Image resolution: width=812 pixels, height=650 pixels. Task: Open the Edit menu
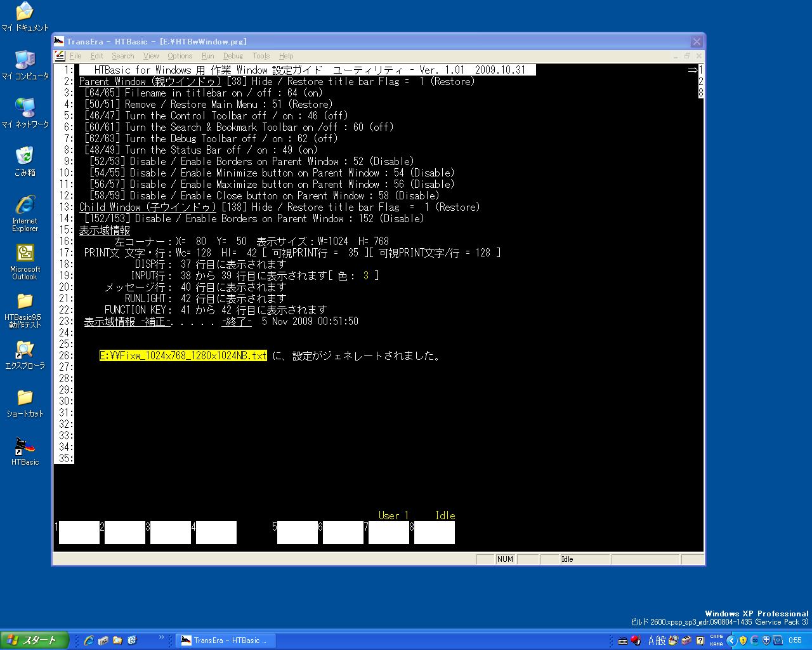click(96, 56)
